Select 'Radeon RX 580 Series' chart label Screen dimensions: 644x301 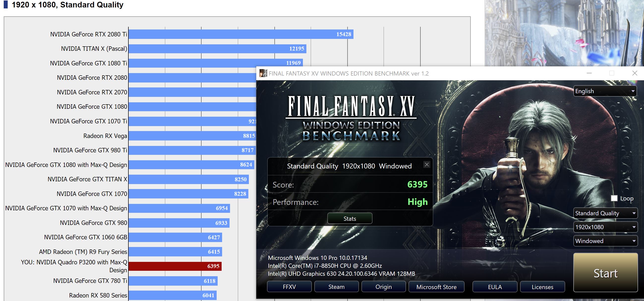[x=98, y=295]
